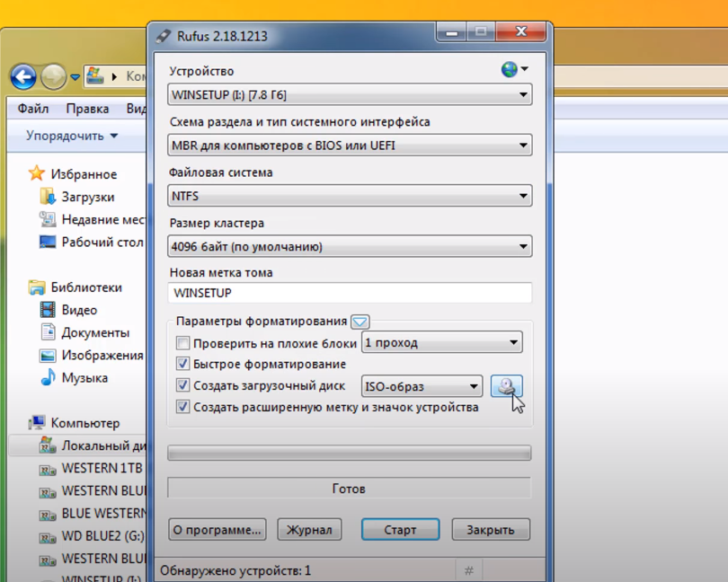This screenshot has height=582, width=728.
Task: Toggle Создать загрузочный диск checkbox
Action: [183, 385]
